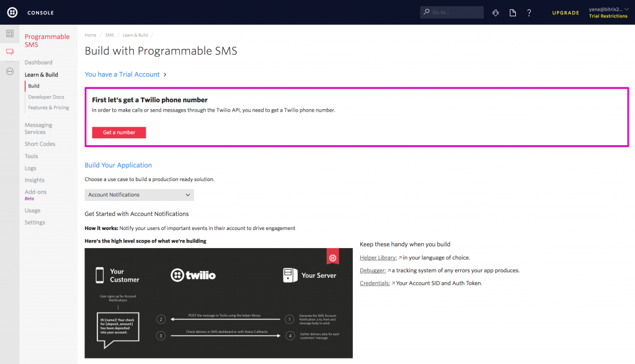Click the help question mark icon
635x364 pixels.
[529, 13]
